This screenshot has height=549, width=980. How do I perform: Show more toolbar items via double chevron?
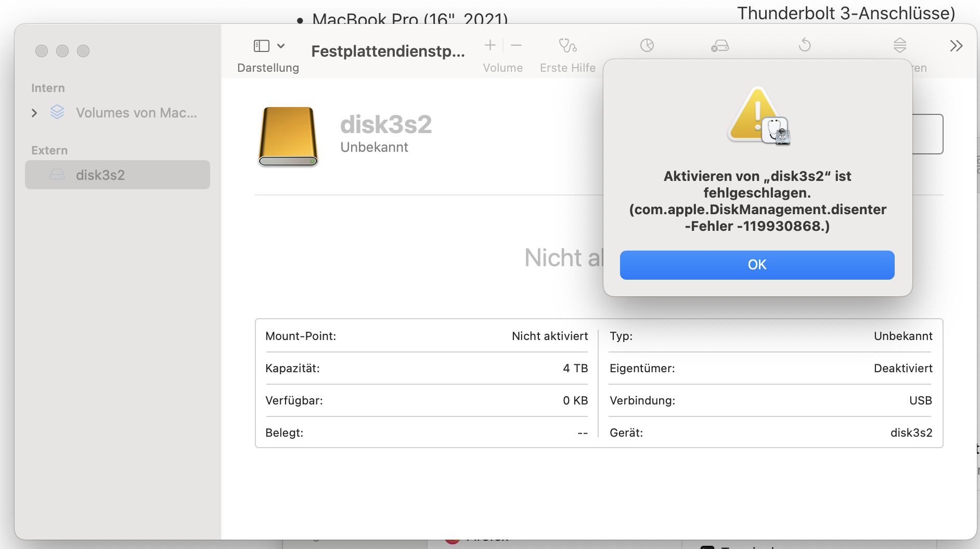pyautogui.click(x=956, y=46)
